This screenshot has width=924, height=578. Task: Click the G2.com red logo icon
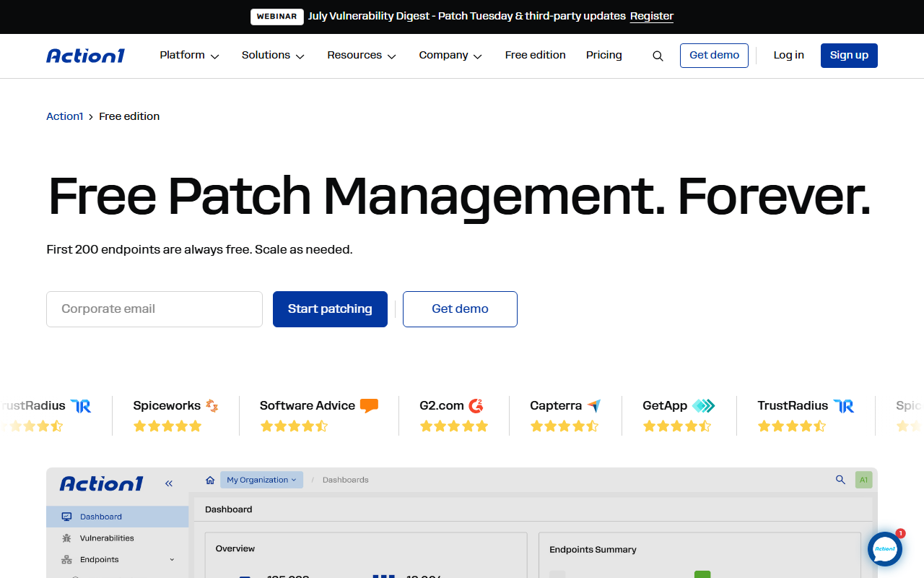point(476,406)
